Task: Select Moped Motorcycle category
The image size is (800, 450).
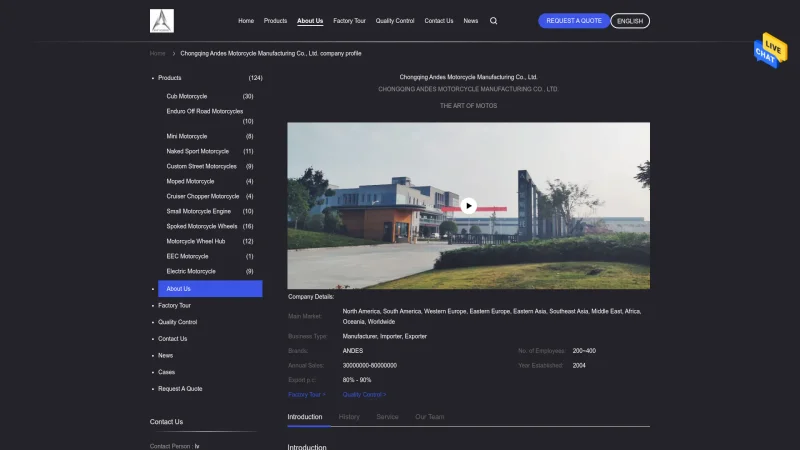Action: 190,182
